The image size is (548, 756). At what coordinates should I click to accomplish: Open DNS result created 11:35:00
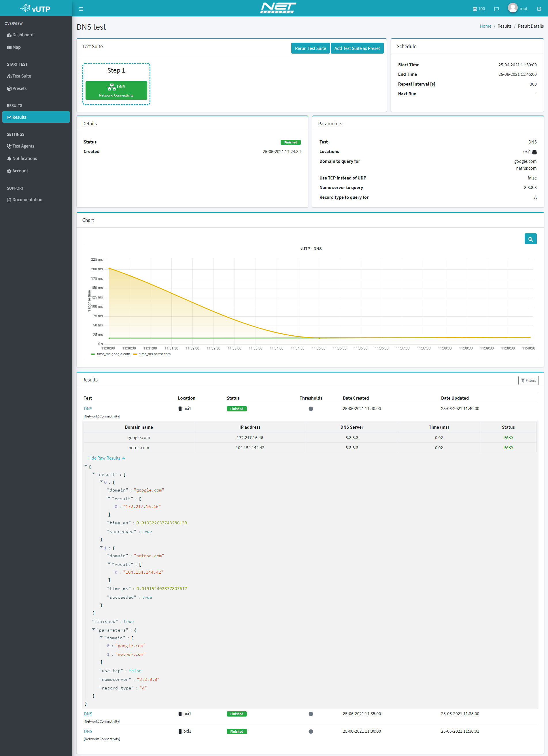tap(88, 714)
